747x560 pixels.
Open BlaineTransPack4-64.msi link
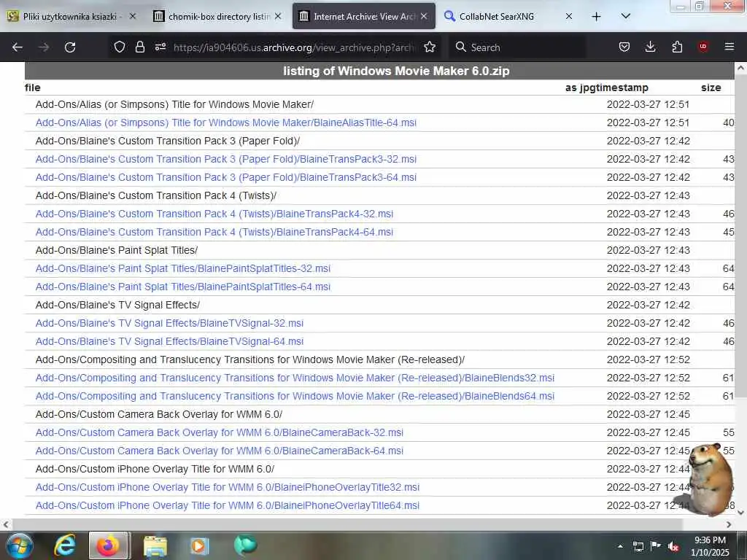click(x=214, y=232)
